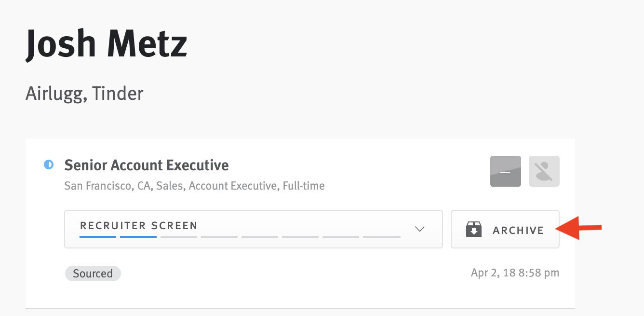Image resolution: width=644 pixels, height=316 pixels.
Task: Click the Josh Metz candidate name heading
Action: [106, 43]
